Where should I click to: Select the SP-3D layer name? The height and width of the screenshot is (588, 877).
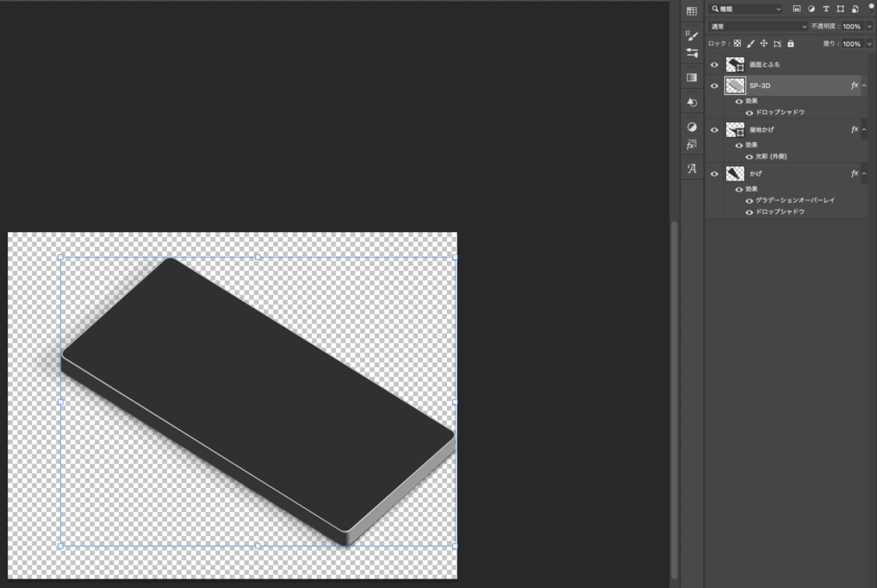click(760, 86)
